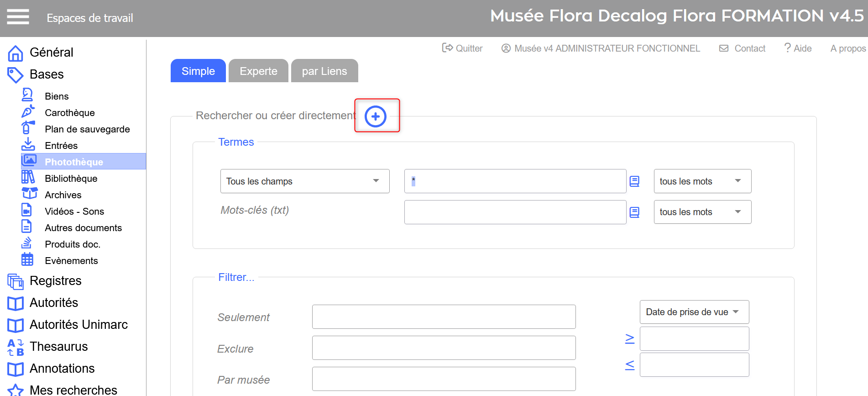Open the first tous les mots dropdown
868x396 pixels.
click(702, 181)
